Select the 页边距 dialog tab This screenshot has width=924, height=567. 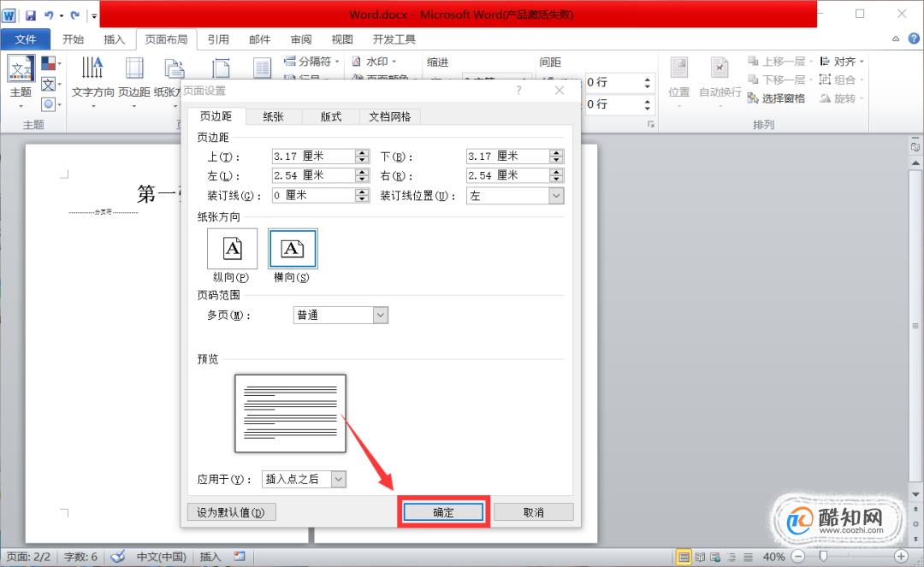pos(216,116)
